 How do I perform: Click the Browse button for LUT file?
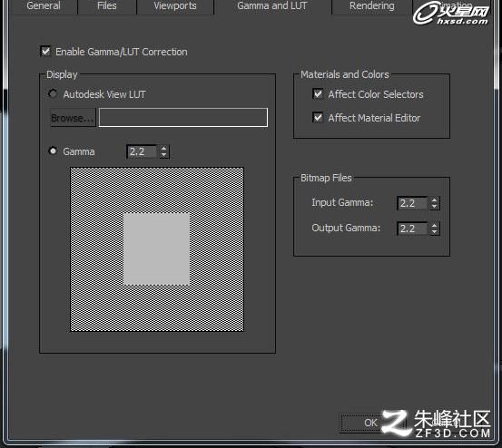pos(73,118)
